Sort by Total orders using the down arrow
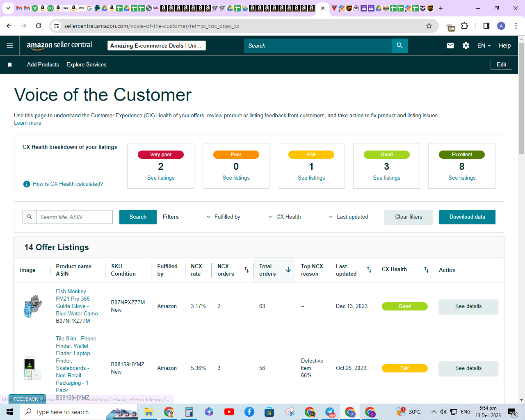The height and width of the screenshot is (420, 525). coord(288,270)
